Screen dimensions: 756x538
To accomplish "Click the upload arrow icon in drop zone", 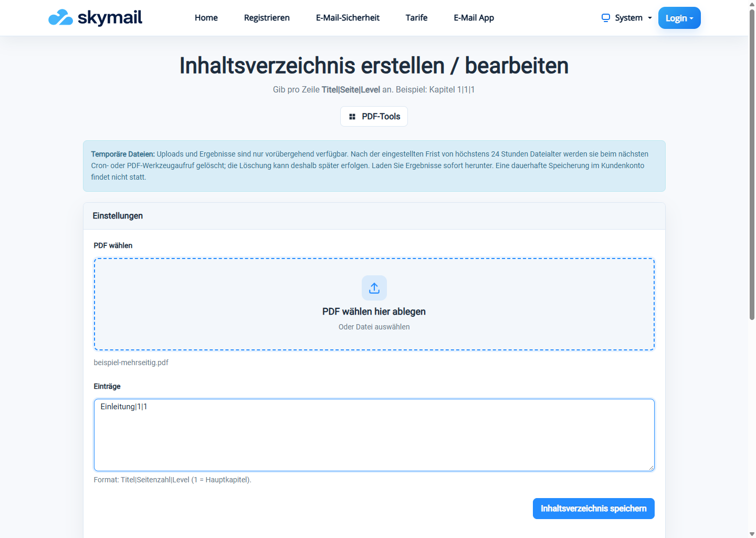I will pyautogui.click(x=374, y=288).
